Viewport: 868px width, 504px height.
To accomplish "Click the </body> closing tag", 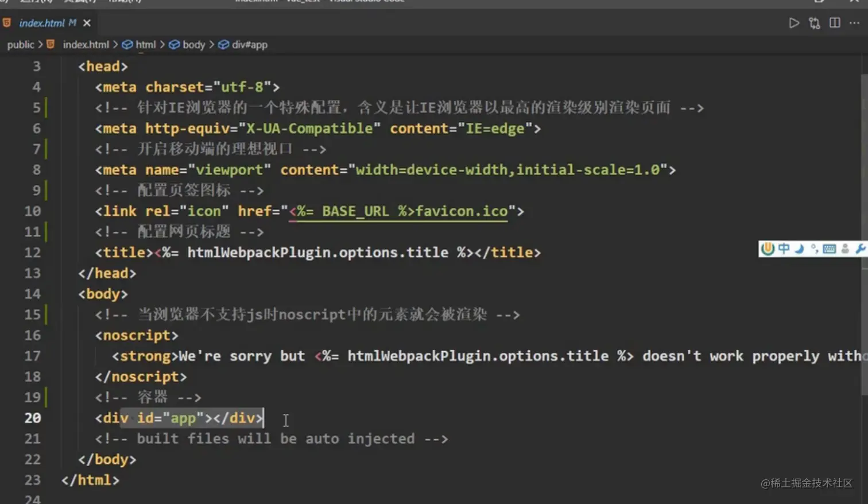I will (x=107, y=459).
